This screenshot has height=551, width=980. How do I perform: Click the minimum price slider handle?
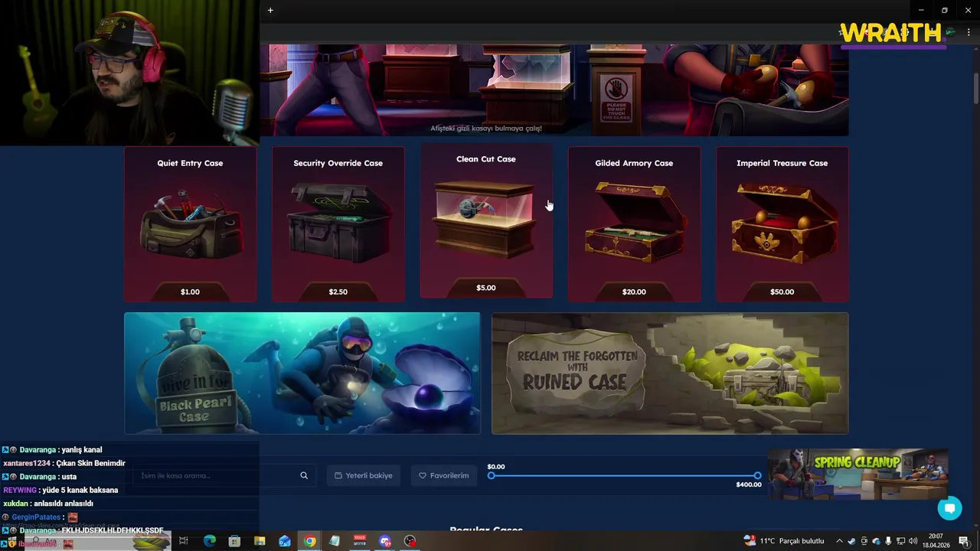pyautogui.click(x=492, y=476)
